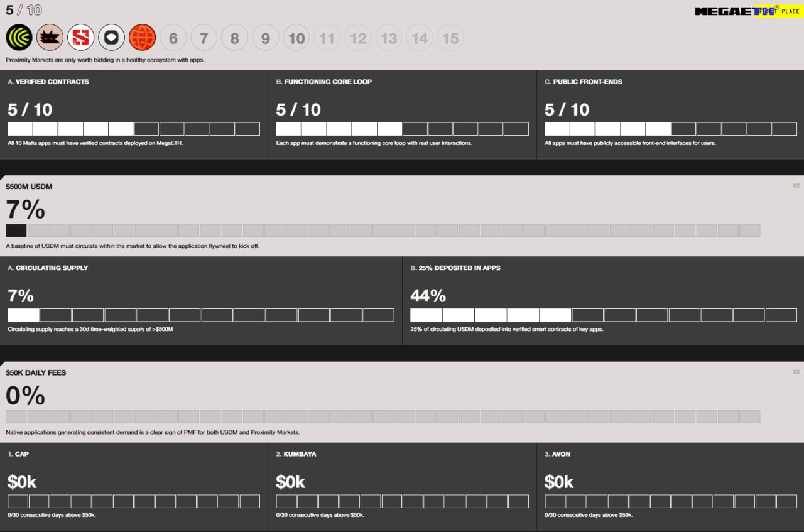Select the red S-shaped app icon
Screen dimensions: 804x532
point(80,38)
